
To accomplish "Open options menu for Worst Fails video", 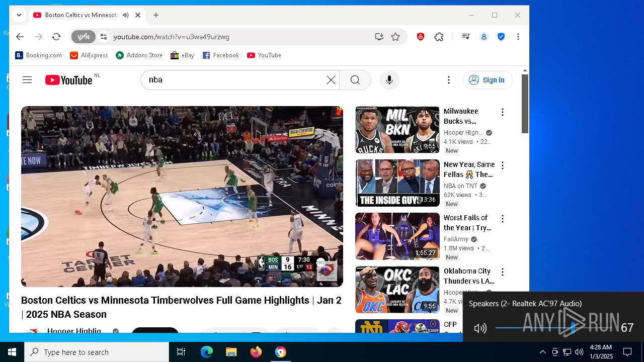I will (x=502, y=219).
